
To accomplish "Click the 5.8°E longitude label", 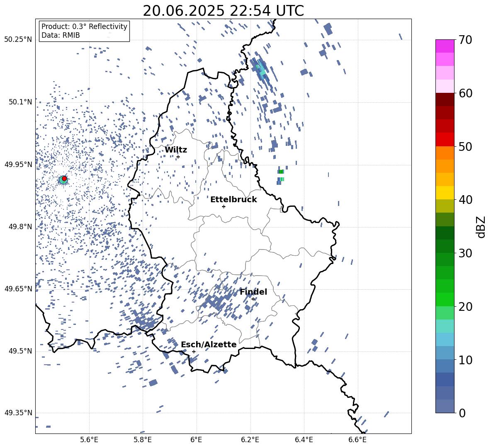I will (143, 440).
